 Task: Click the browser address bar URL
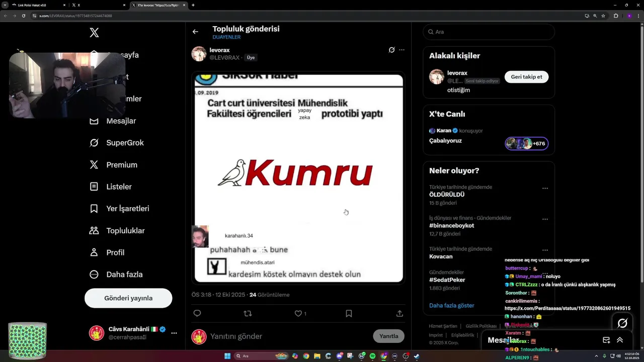coord(75,16)
